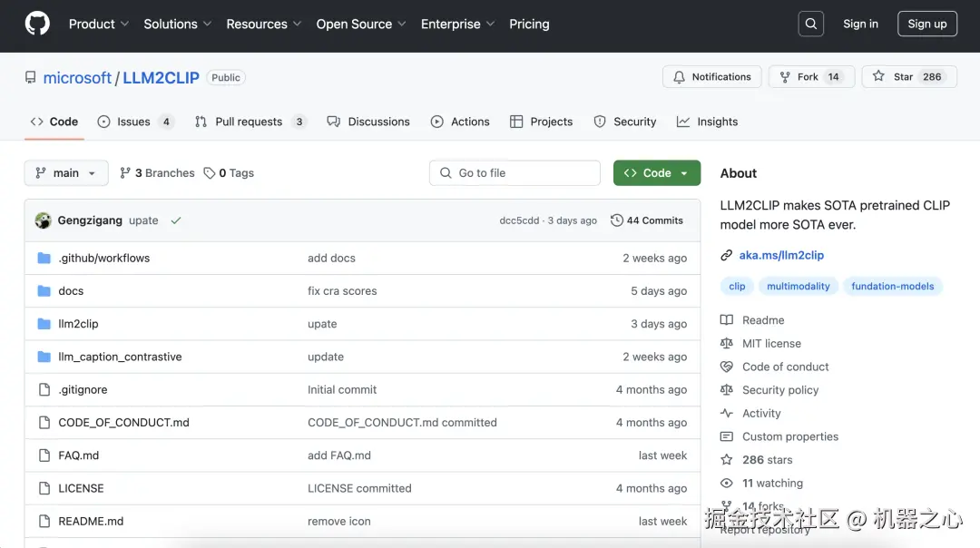Click the .gitignore file icon
The image size is (980, 548).
tap(44, 390)
